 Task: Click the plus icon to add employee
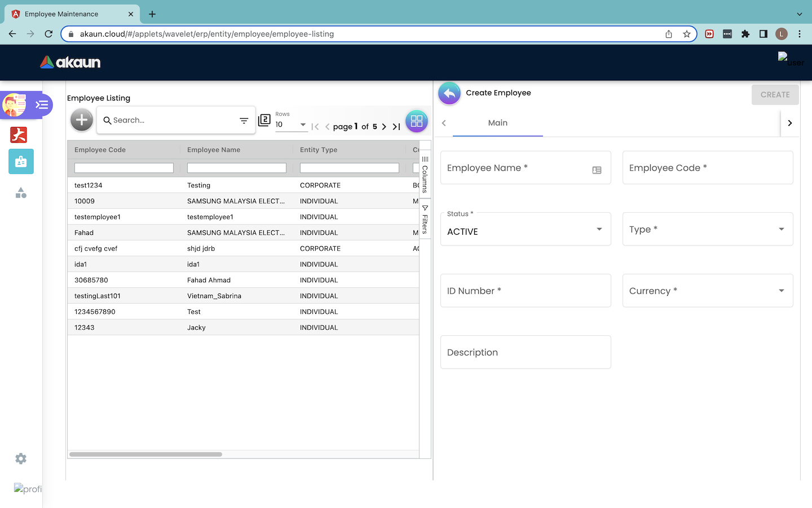pyautogui.click(x=82, y=120)
